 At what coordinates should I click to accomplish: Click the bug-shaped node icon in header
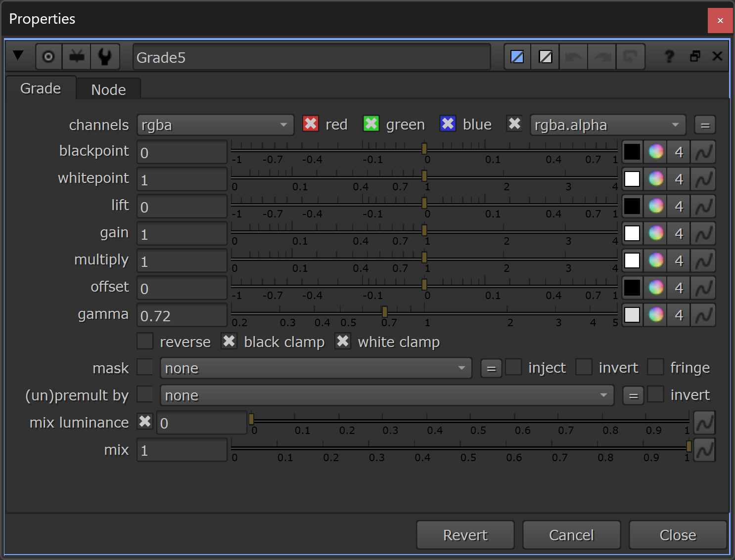(77, 57)
